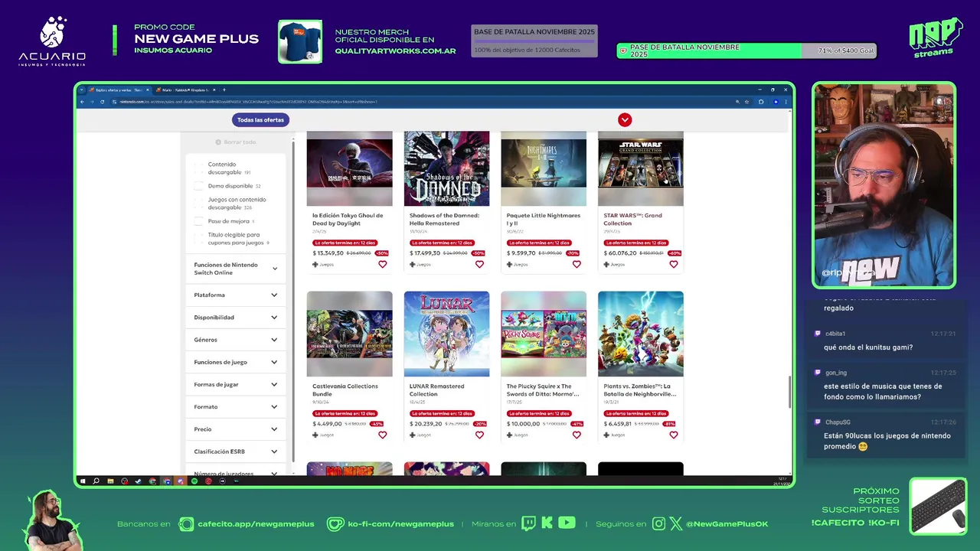Expand the Géneros filter
Image resolution: width=980 pixels, height=551 pixels.
tap(236, 340)
